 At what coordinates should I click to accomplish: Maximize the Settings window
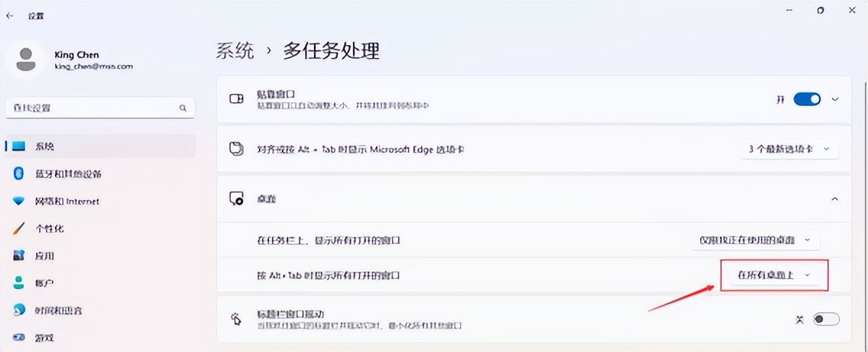click(x=820, y=11)
